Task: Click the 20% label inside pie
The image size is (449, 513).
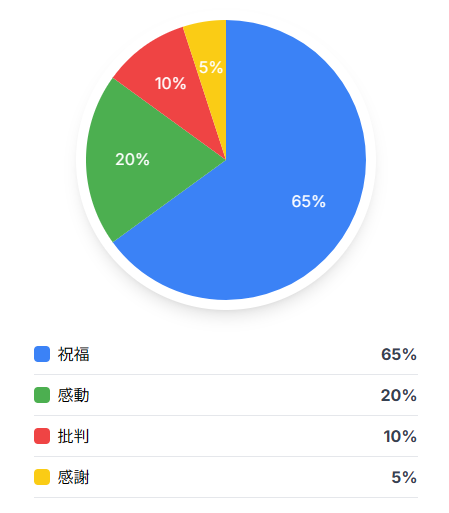Action: (132, 159)
